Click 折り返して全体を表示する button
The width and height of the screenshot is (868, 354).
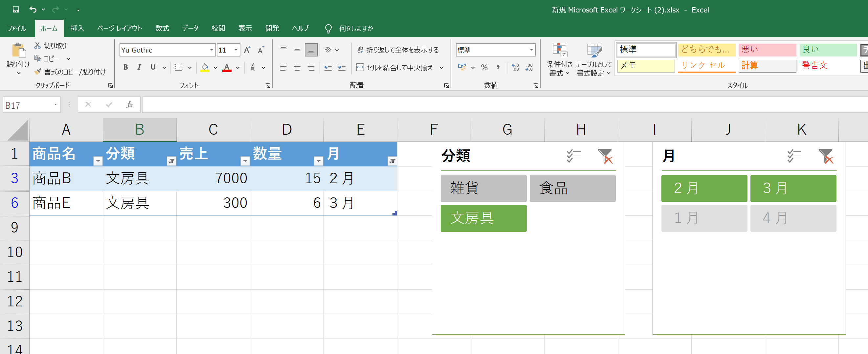click(x=398, y=50)
